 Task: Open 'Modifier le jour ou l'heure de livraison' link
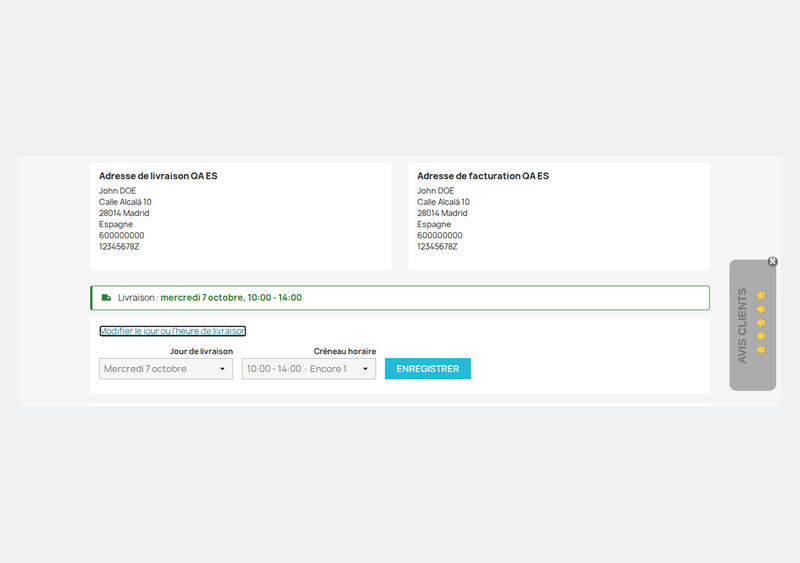[x=172, y=331]
